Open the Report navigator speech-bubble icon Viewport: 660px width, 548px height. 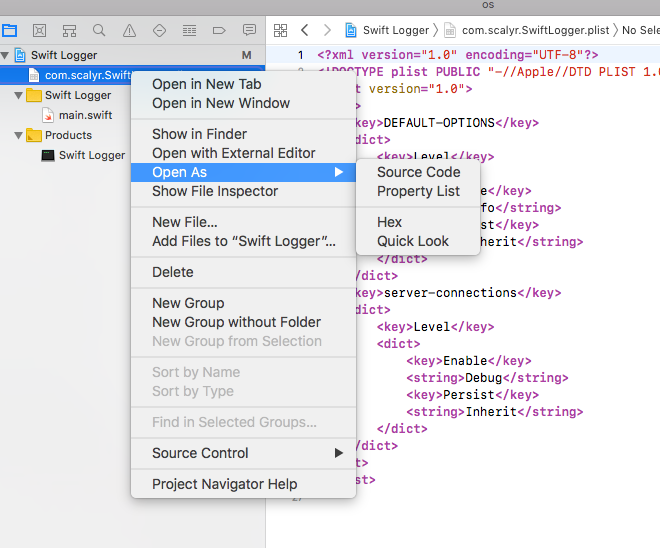[x=249, y=31]
